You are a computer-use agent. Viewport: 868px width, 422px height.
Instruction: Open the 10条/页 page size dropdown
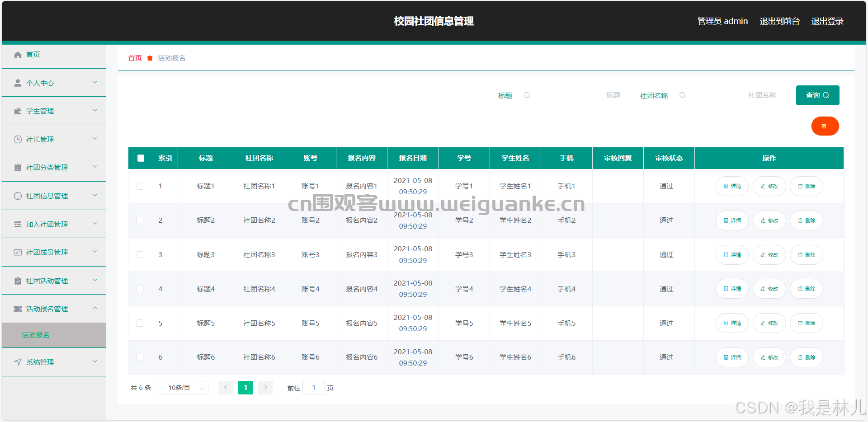click(184, 388)
